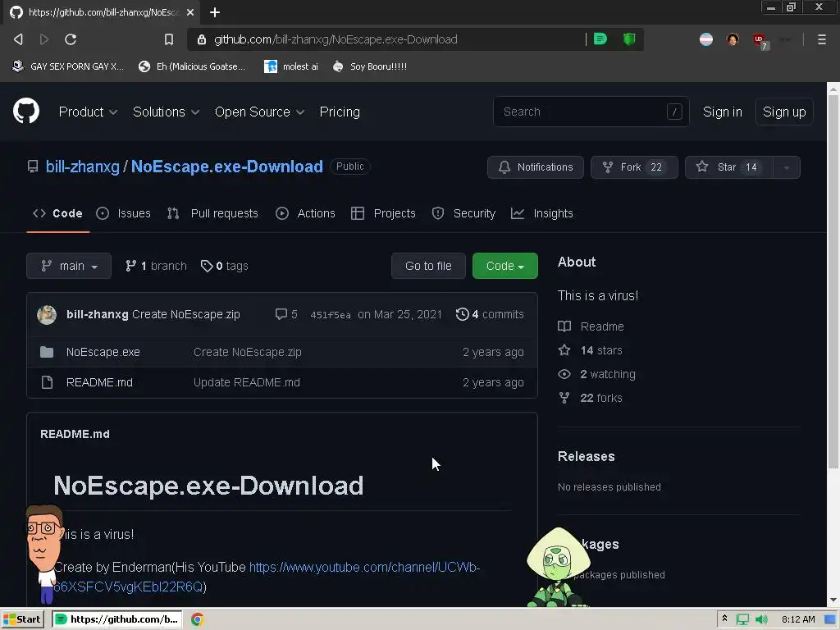View the 22 forks link in About
The height and width of the screenshot is (630, 840).
[591, 398]
